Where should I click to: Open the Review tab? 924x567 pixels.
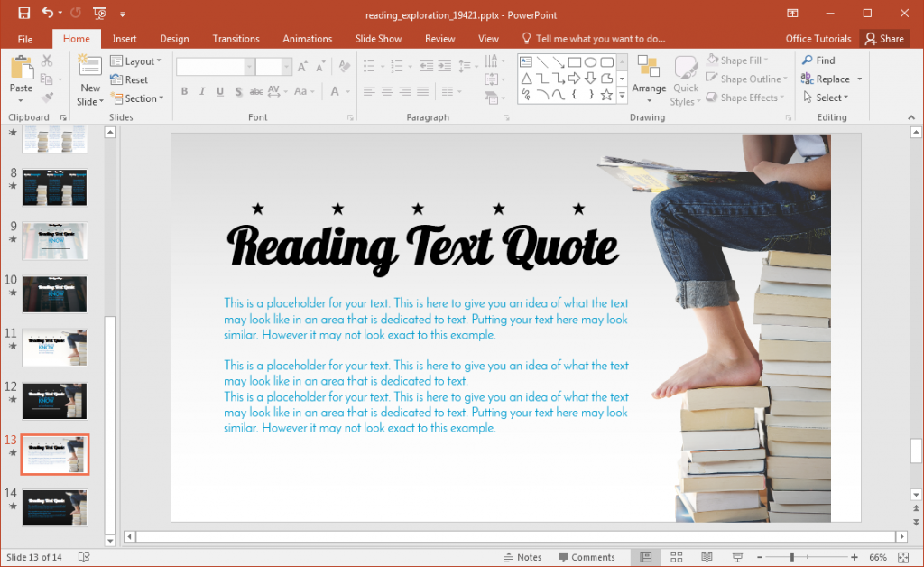[x=439, y=38]
